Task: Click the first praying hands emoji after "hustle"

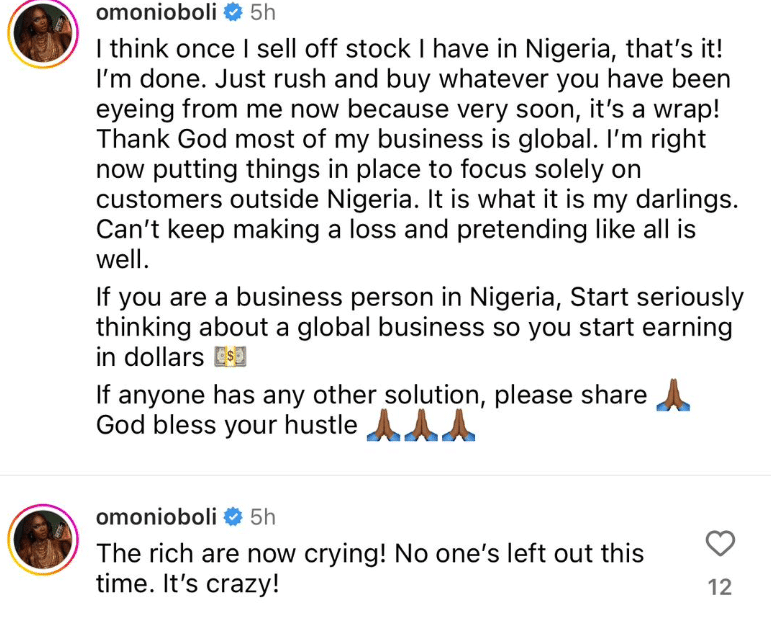Action: (x=385, y=426)
